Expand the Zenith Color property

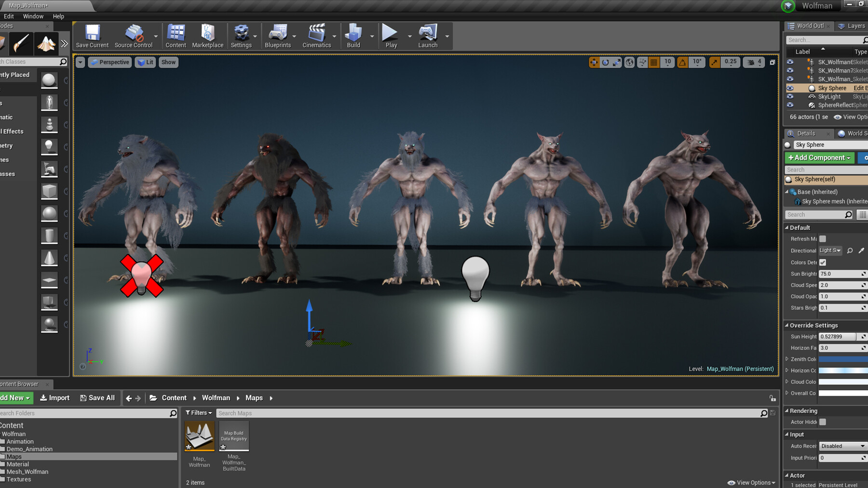pyautogui.click(x=787, y=359)
